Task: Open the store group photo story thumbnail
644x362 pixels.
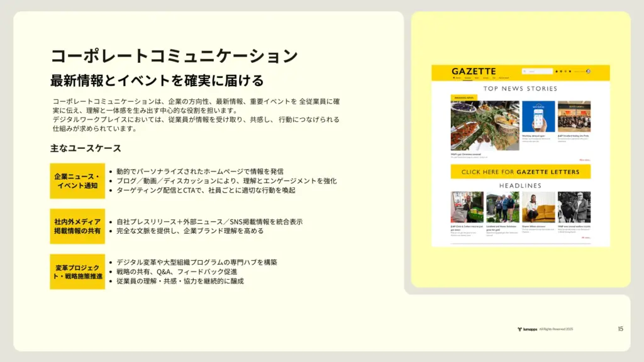Action: (574, 116)
